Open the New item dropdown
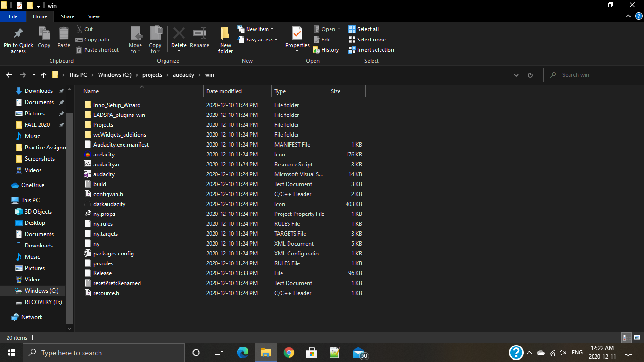 (x=255, y=29)
